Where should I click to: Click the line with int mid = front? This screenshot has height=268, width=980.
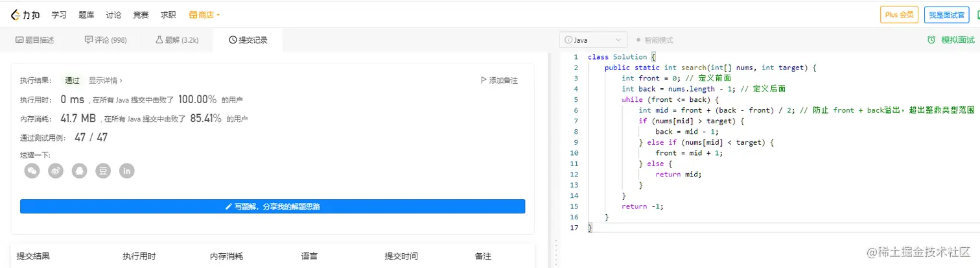click(x=807, y=110)
